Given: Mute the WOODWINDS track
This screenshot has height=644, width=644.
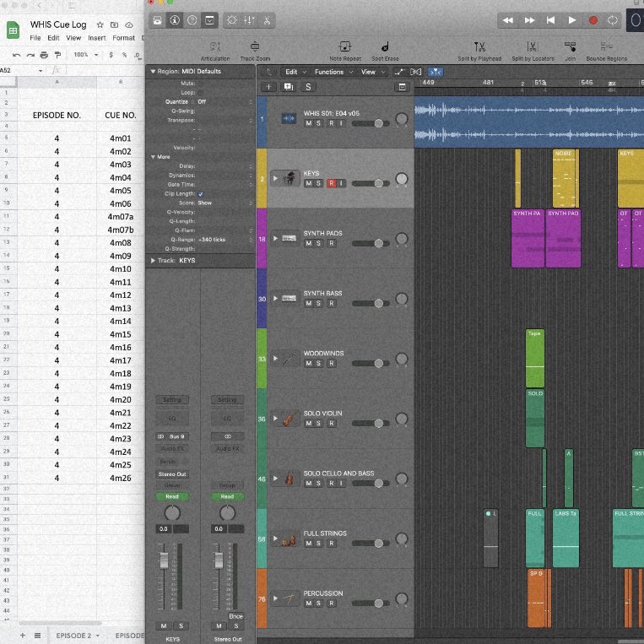Looking at the screenshot, I should pos(308,364).
